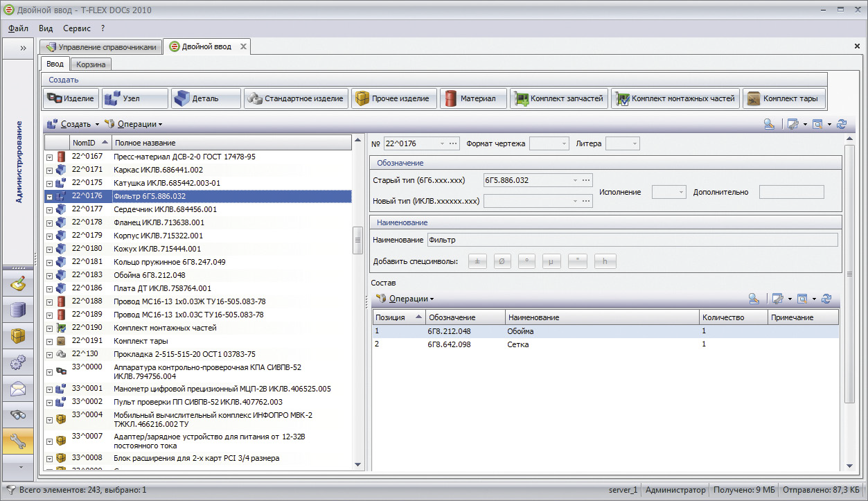The width and height of the screenshot is (868, 501).
Task: Click the Наименование text field containing Фильтр
Action: (x=632, y=240)
